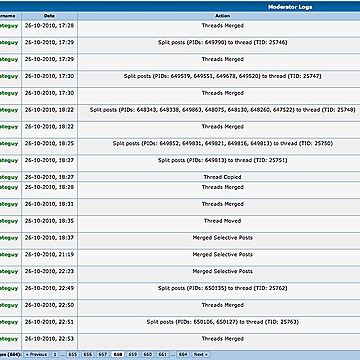Open page 661 of moderator logs
The width and height of the screenshot is (360, 360).
(163, 354)
